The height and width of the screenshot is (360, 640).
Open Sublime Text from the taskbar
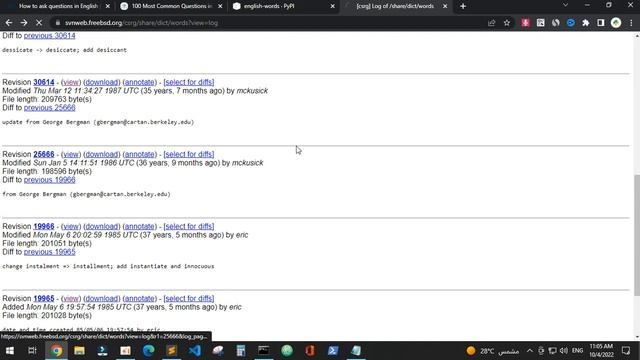coord(171,351)
